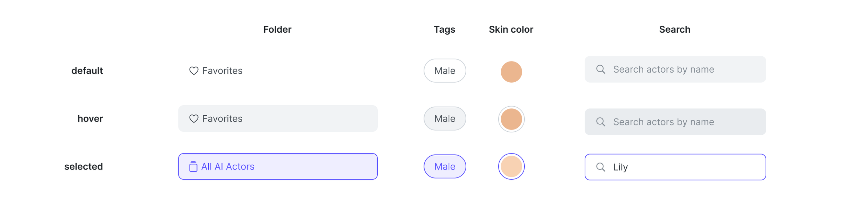Image resolution: width=868 pixels, height=223 pixels.
Task: Click the Skin color column heading
Action: tap(511, 30)
